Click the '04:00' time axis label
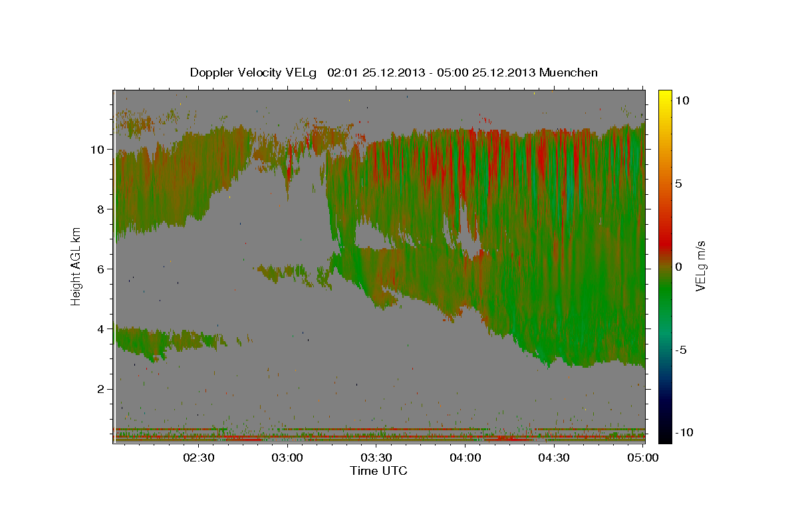 point(465,458)
